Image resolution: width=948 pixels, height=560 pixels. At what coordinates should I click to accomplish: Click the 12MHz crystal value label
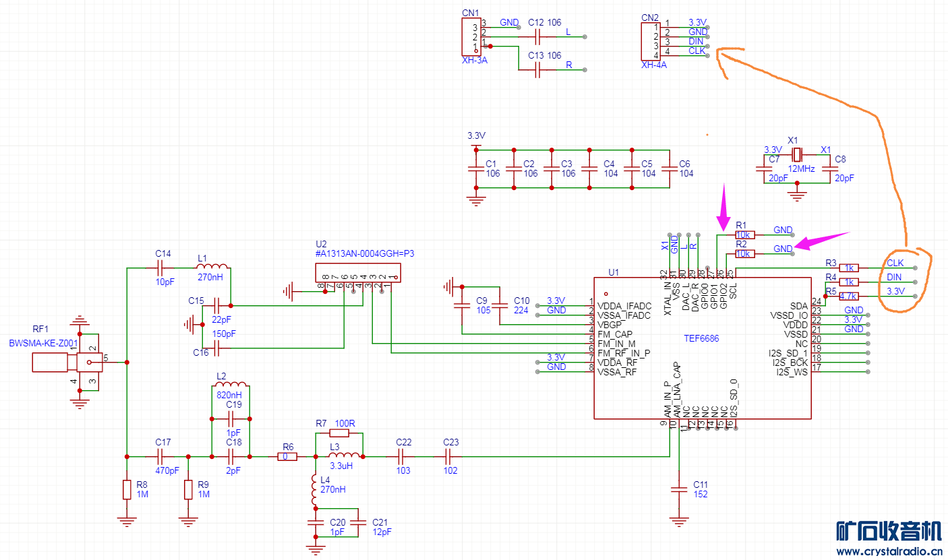point(802,168)
